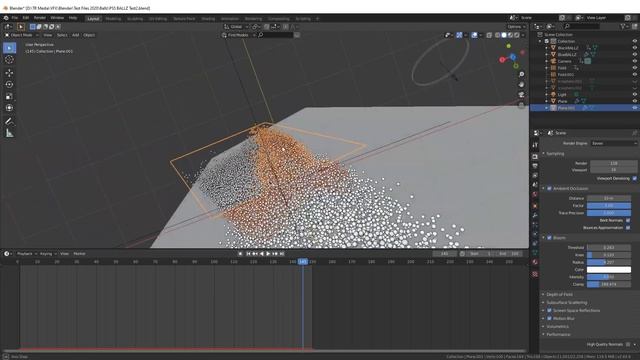The image size is (640, 360).
Task: Pick the Annotate pencil tool
Action: 9,121
